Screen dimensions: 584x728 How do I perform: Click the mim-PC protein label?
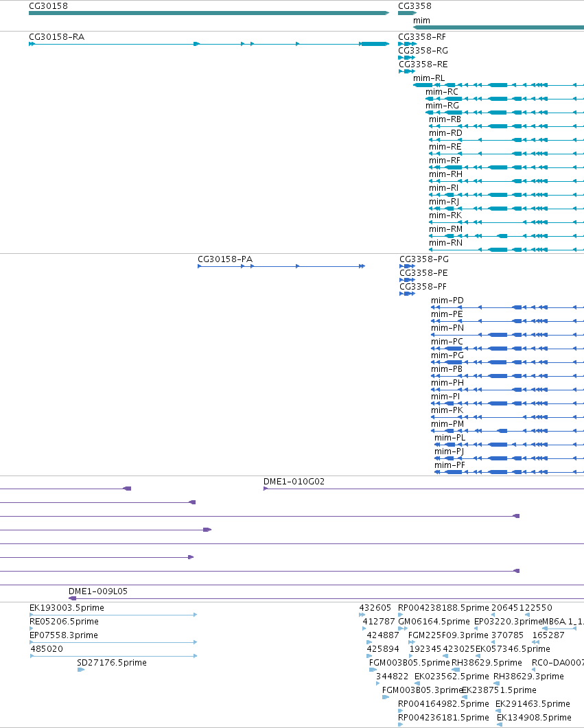coord(447,342)
